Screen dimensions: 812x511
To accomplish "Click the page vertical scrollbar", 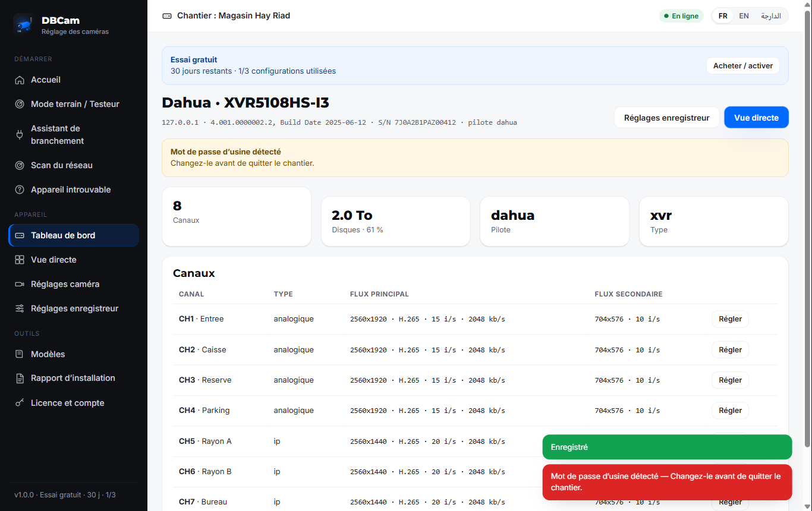I will [x=807, y=229].
